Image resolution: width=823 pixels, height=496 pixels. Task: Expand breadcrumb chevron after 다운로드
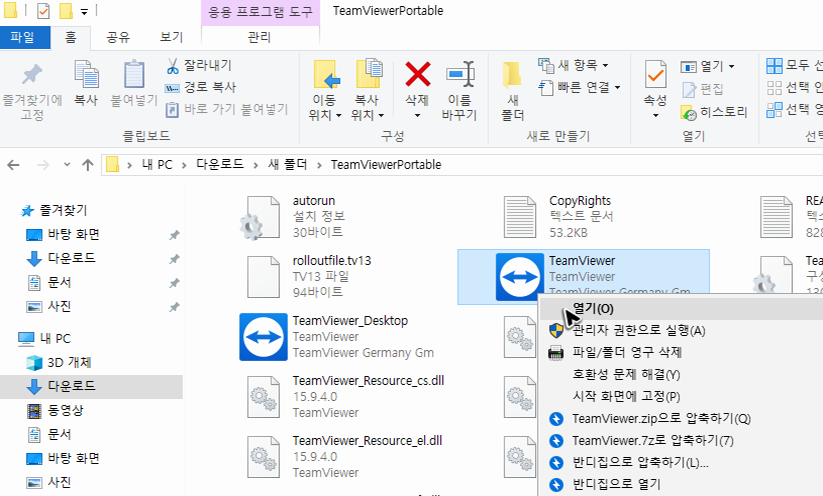(x=256, y=165)
